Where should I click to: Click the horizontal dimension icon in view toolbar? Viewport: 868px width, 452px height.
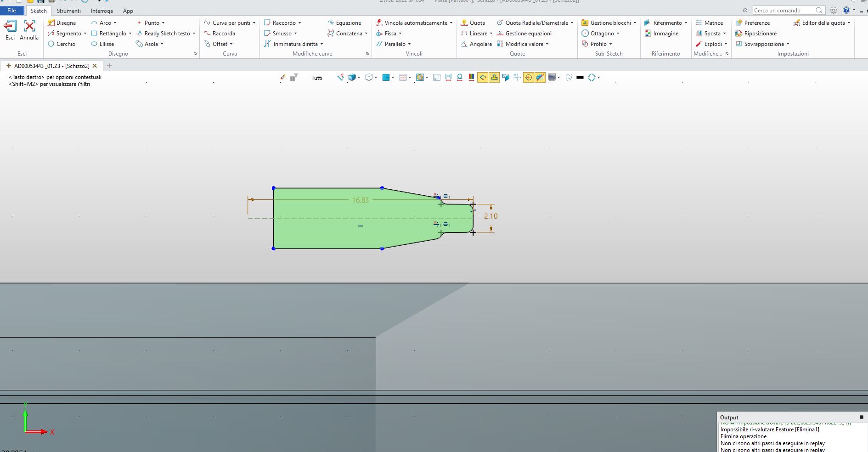[x=448, y=78]
